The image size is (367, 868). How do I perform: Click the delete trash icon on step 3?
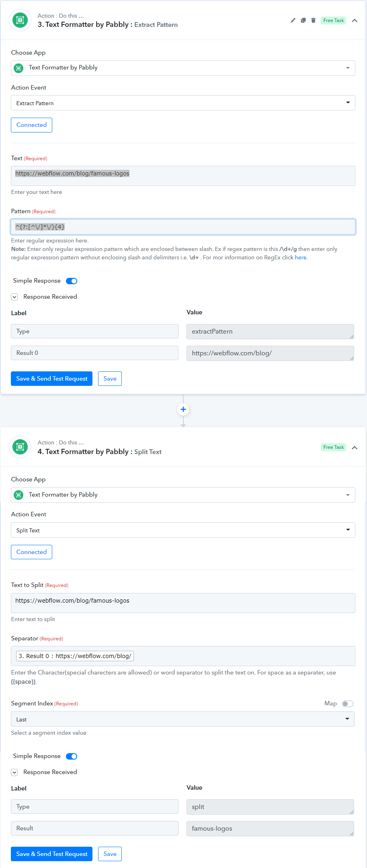coord(314,20)
